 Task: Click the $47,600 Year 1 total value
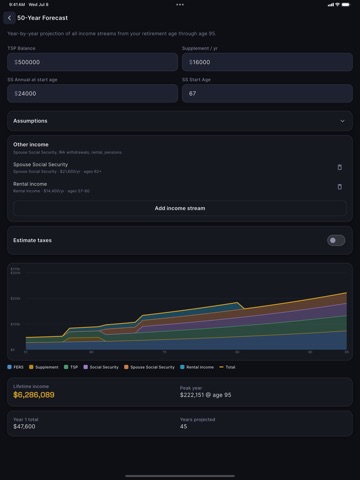[24, 427]
